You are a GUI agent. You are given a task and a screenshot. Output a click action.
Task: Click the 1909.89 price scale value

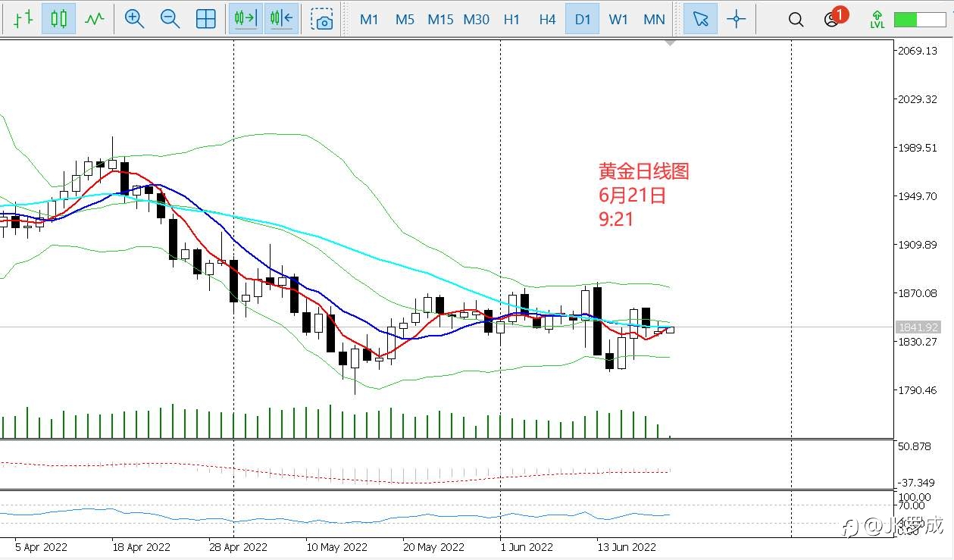point(917,245)
